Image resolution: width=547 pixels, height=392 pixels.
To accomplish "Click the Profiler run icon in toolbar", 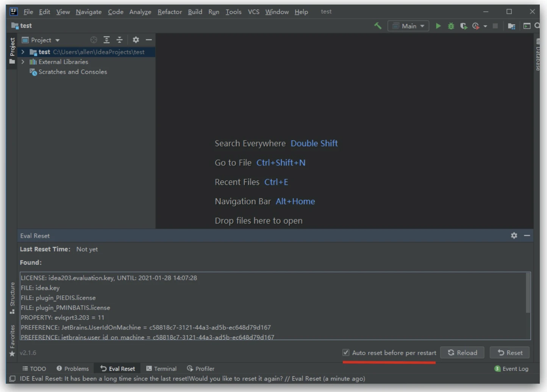I will click(476, 26).
